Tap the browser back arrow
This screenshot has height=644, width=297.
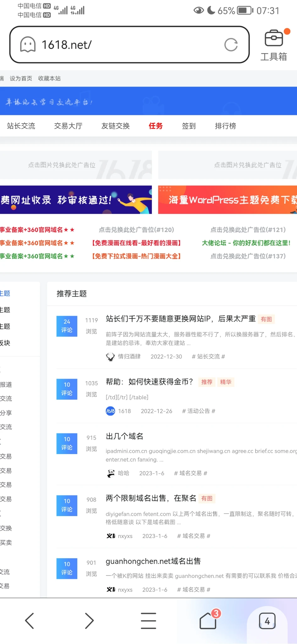[x=30, y=621]
